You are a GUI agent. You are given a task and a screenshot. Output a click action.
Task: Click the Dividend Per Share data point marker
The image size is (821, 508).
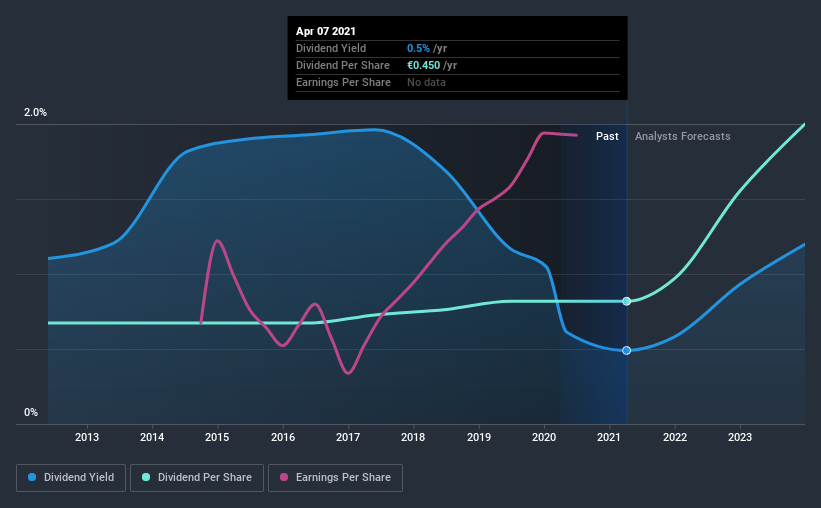(626, 301)
